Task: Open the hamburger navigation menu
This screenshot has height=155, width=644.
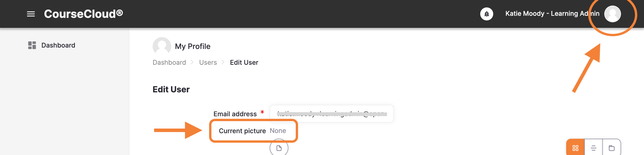Action: (31, 14)
